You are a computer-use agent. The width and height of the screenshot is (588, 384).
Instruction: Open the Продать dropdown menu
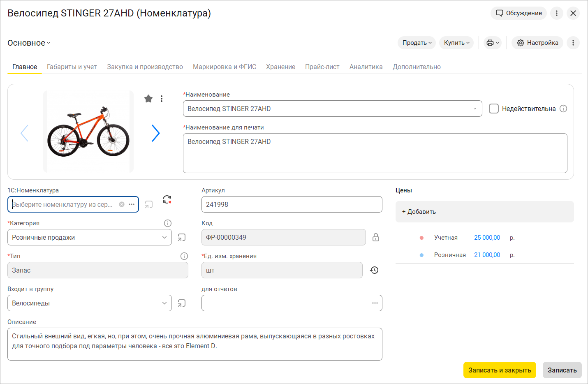[x=417, y=43]
